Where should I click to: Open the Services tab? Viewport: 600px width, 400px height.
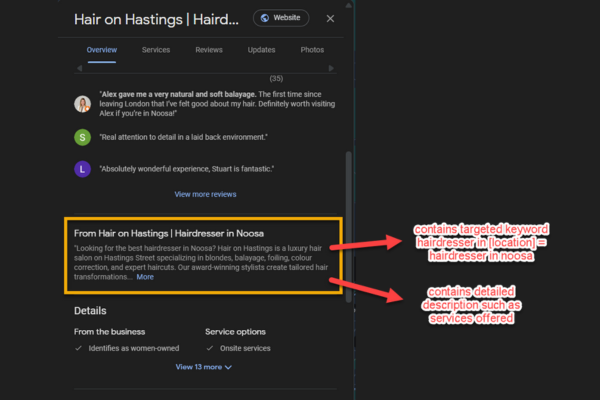pyautogui.click(x=156, y=50)
